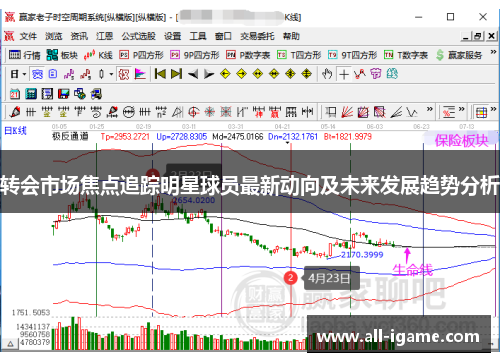Jump to the first bar
The height and width of the screenshot is (362, 500).
(x=160, y=74)
